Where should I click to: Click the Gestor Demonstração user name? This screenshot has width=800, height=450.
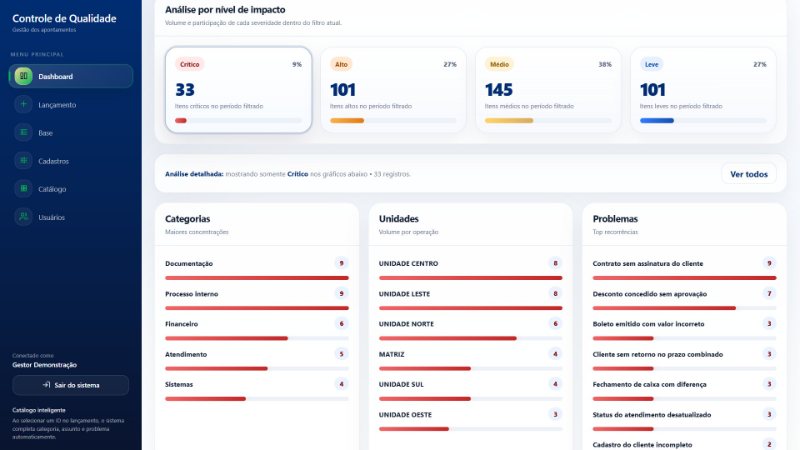(x=44, y=365)
